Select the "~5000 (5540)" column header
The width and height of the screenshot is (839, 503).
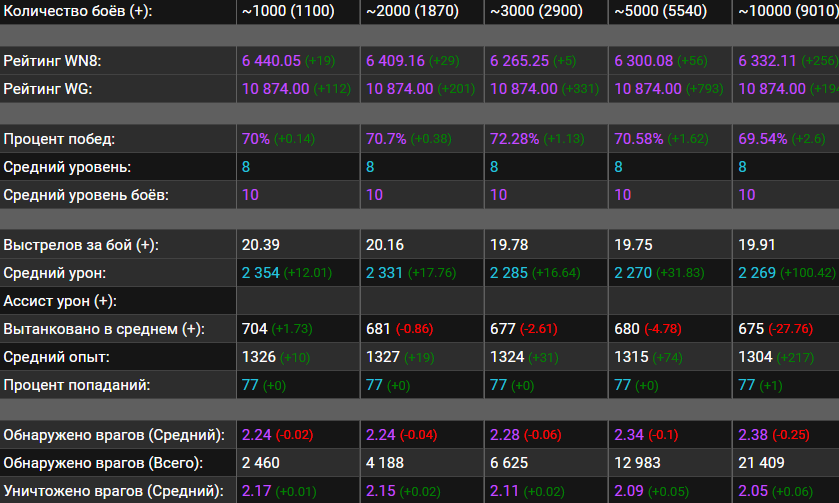(660, 11)
